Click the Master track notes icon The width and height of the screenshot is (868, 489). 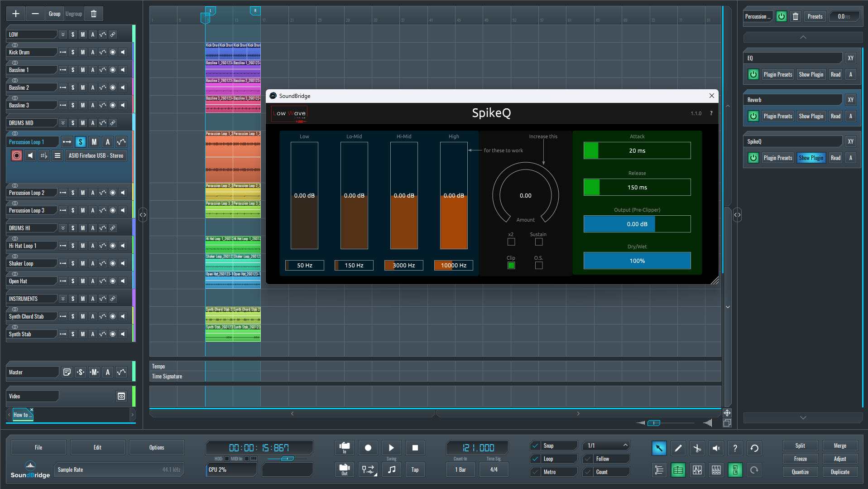(67, 372)
